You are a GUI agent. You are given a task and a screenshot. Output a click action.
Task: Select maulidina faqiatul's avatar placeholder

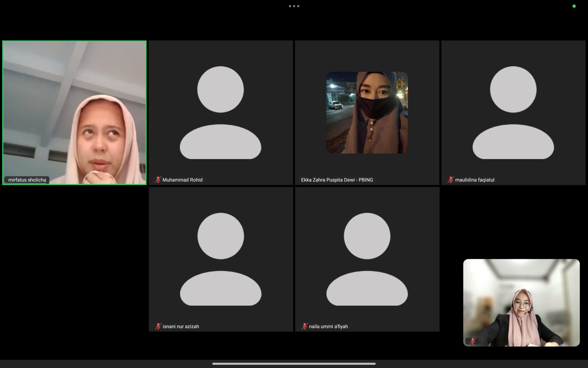[513, 112]
